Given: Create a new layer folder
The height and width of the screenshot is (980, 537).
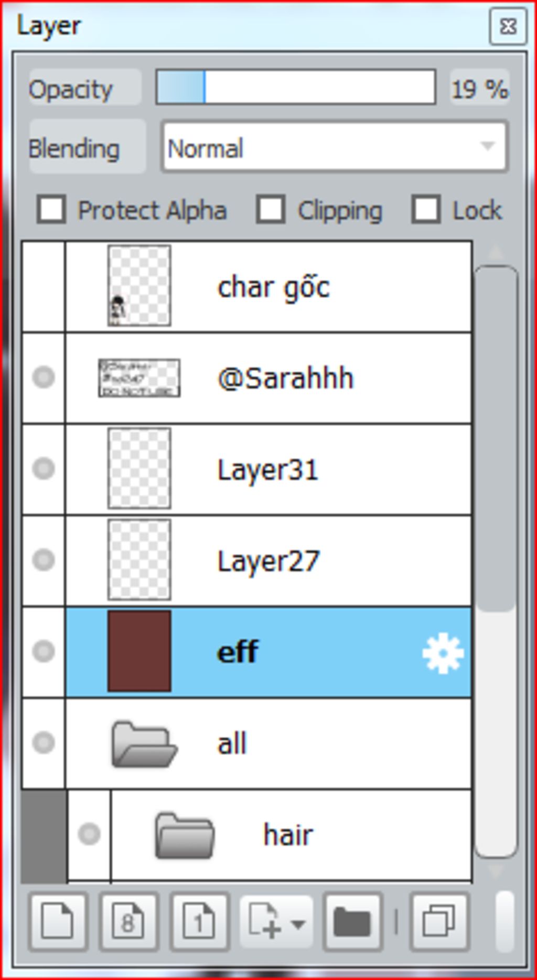Looking at the screenshot, I should click(352, 922).
